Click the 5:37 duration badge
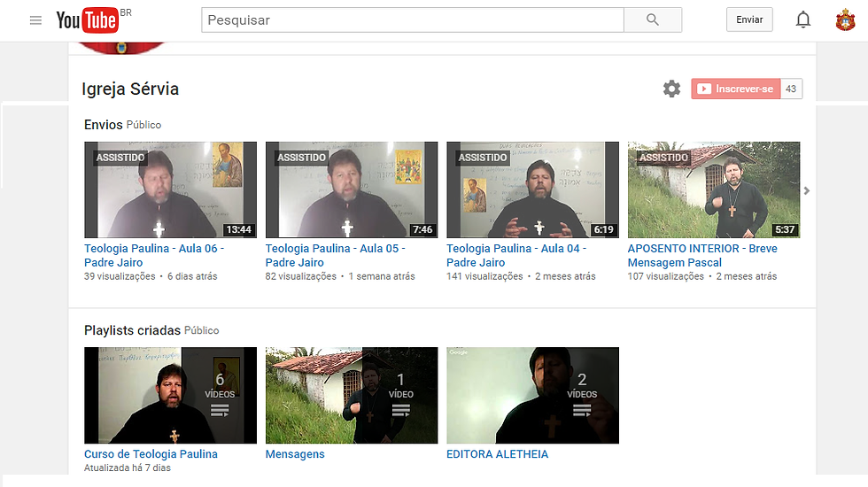The height and width of the screenshot is (487, 868). (x=785, y=229)
